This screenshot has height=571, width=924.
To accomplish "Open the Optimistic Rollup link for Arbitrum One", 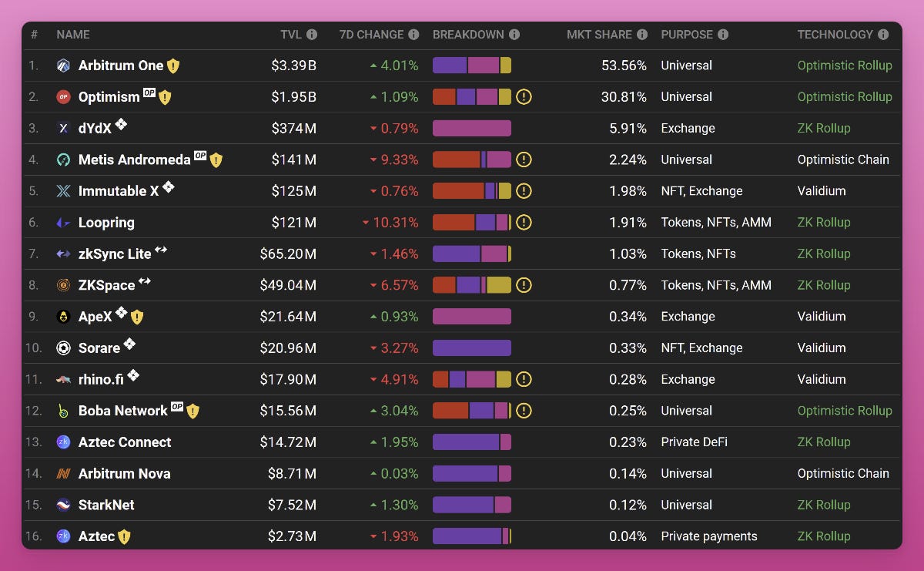I will pos(845,65).
